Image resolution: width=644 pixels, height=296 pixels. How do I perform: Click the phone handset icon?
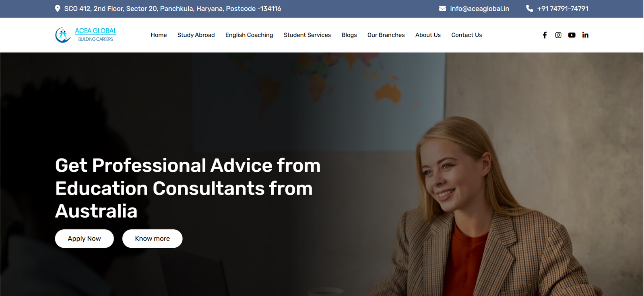click(x=529, y=8)
